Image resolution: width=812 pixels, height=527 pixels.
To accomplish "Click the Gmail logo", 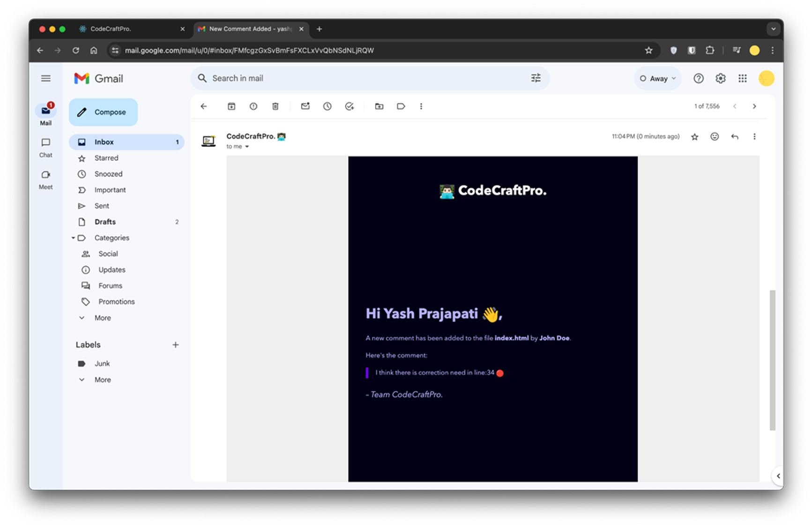I will pyautogui.click(x=98, y=78).
